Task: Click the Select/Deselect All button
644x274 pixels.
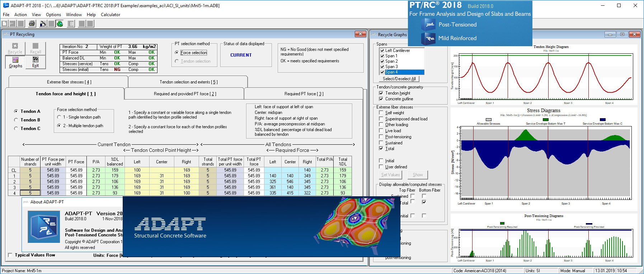Action: 399,79
